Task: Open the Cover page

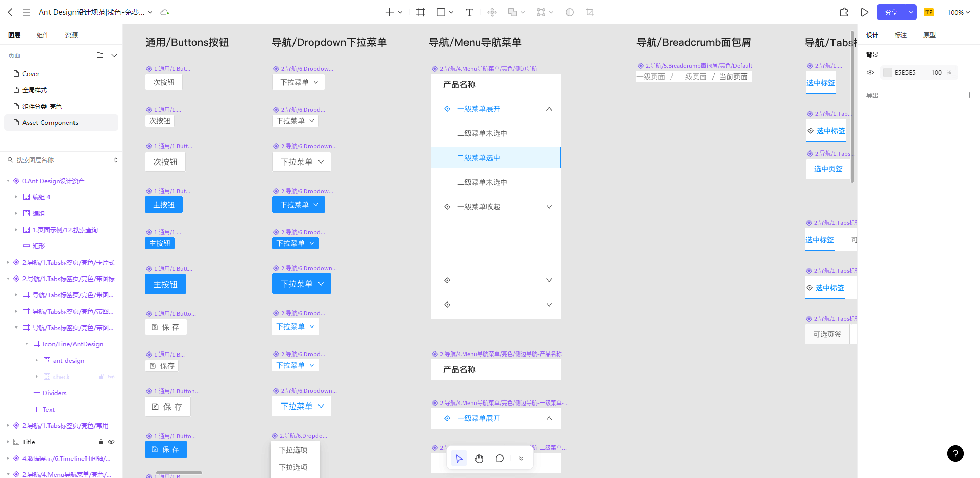Action: 61,73
